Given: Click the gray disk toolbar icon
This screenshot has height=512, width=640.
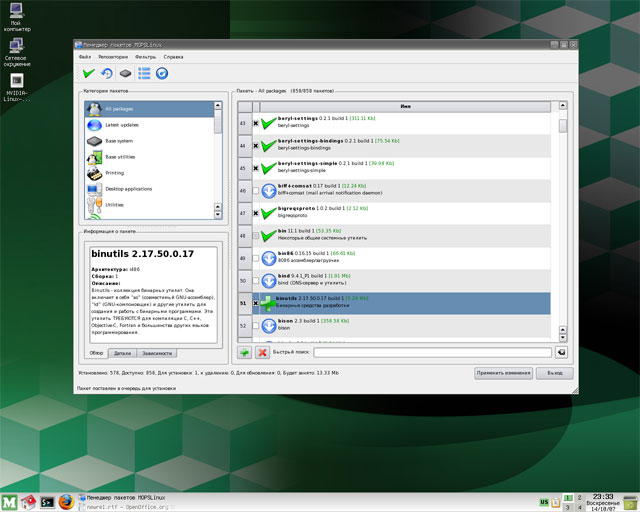Looking at the screenshot, I should (125, 73).
